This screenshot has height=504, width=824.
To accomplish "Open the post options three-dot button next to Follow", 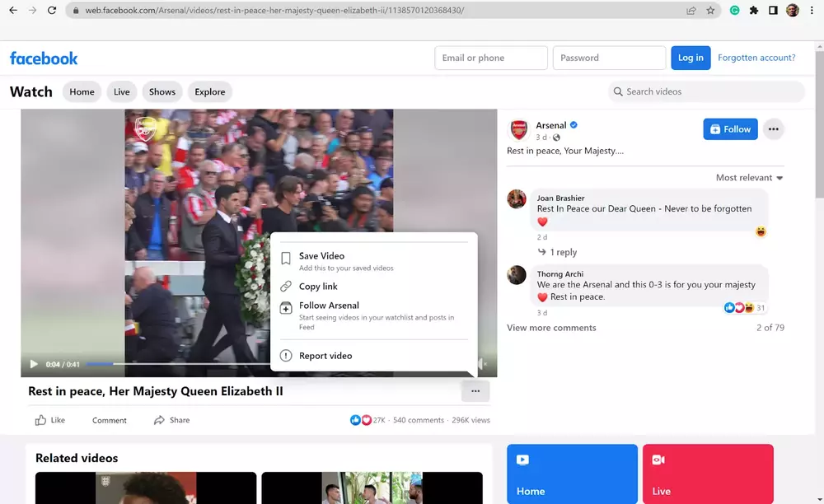I will pyautogui.click(x=773, y=129).
